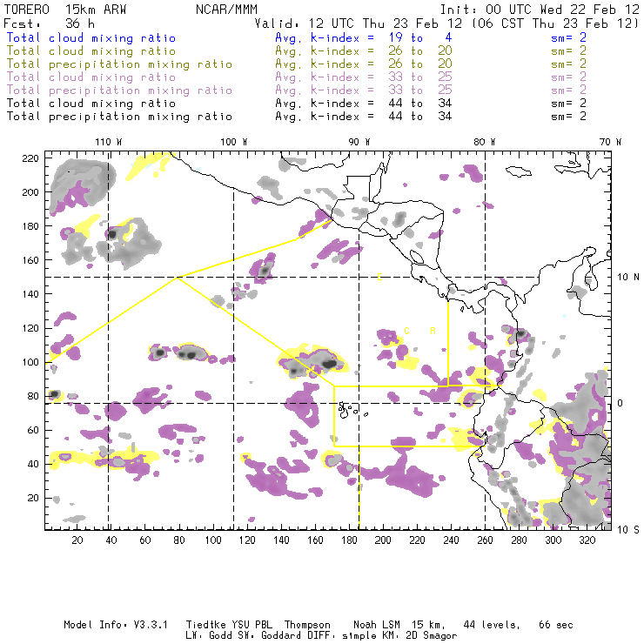This screenshot has width=644, height=644.
Task: Select yellow 'C' marker on the map
Action: pyautogui.click(x=406, y=331)
